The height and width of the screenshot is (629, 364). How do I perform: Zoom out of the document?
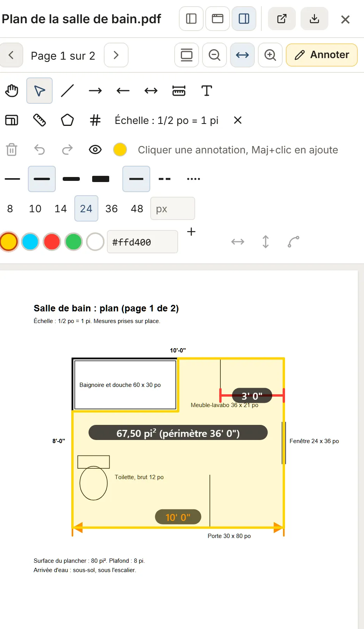[215, 55]
